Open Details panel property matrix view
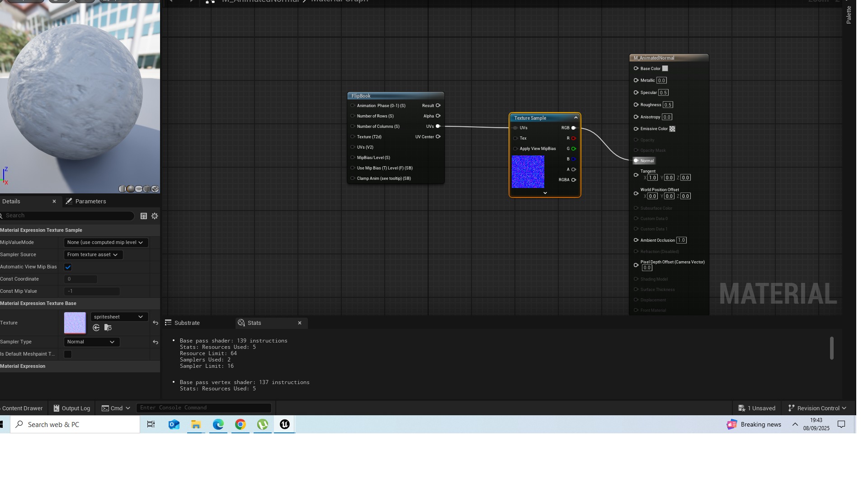 click(144, 216)
